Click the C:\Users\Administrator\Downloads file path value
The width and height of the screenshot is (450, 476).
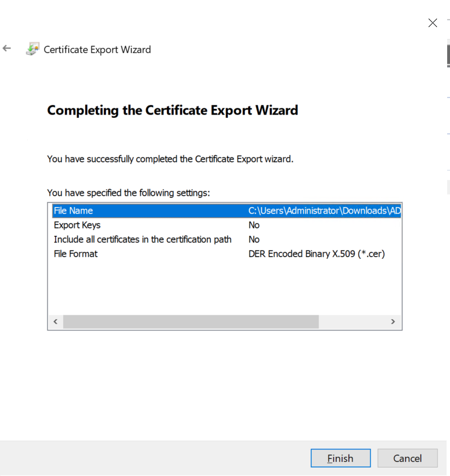pos(324,211)
